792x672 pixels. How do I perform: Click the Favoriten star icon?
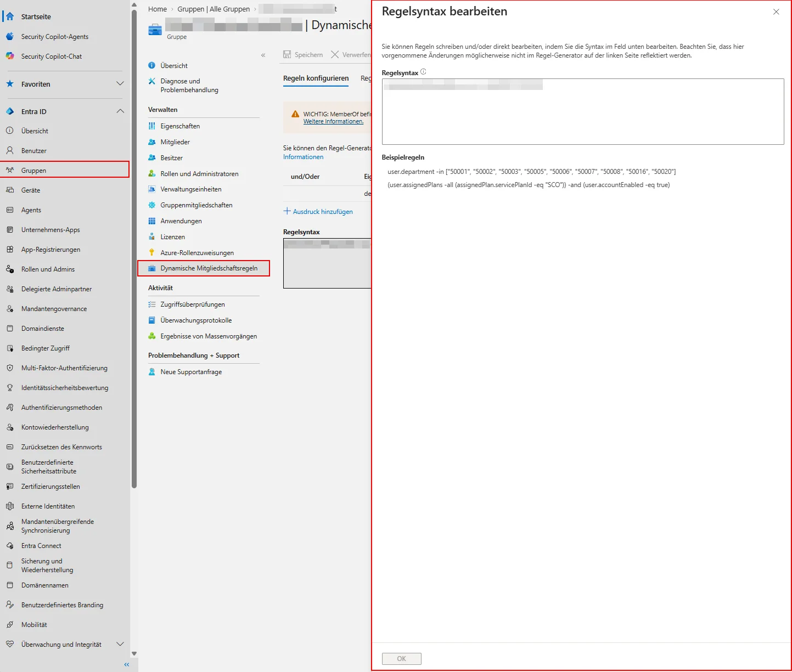point(10,84)
